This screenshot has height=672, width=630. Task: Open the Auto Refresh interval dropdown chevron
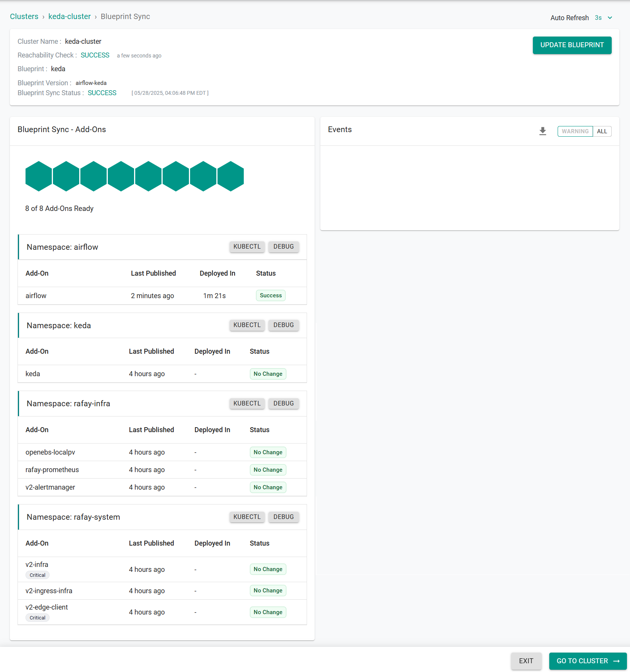(x=610, y=18)
